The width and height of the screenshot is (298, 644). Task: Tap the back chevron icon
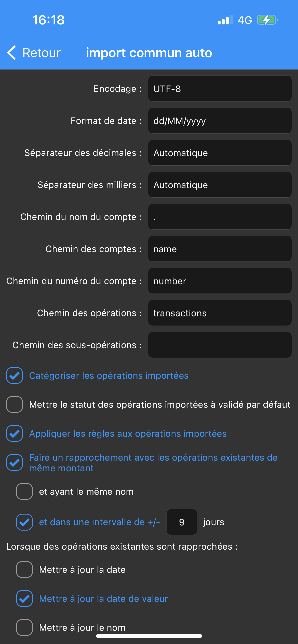(12, 53)
